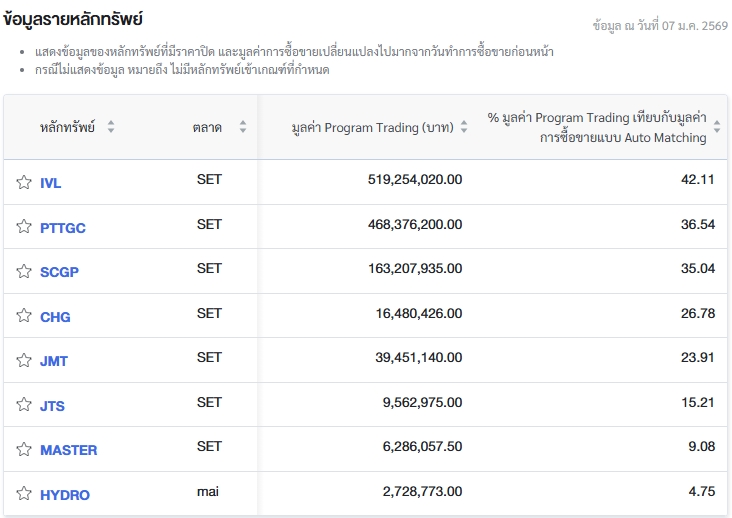Image resolution: width=732 pixels, height=518 pixels.
Task: Favorite the JTS stock star icon
Action: tap(24, 405)
